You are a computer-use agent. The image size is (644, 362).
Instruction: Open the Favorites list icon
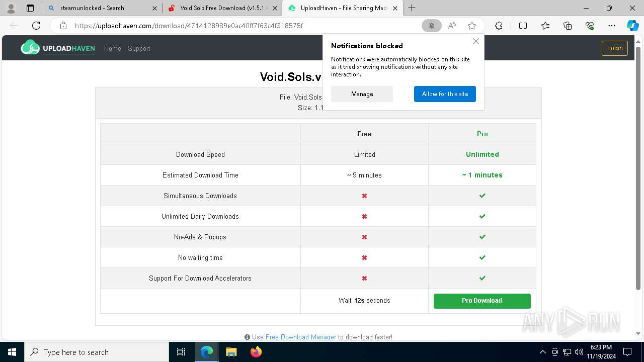point(545,26)
